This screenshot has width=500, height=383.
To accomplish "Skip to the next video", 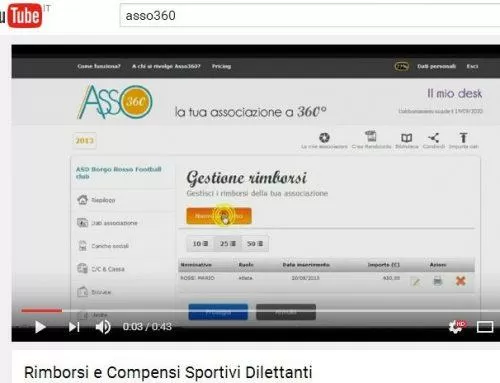I will click(74, 327).
